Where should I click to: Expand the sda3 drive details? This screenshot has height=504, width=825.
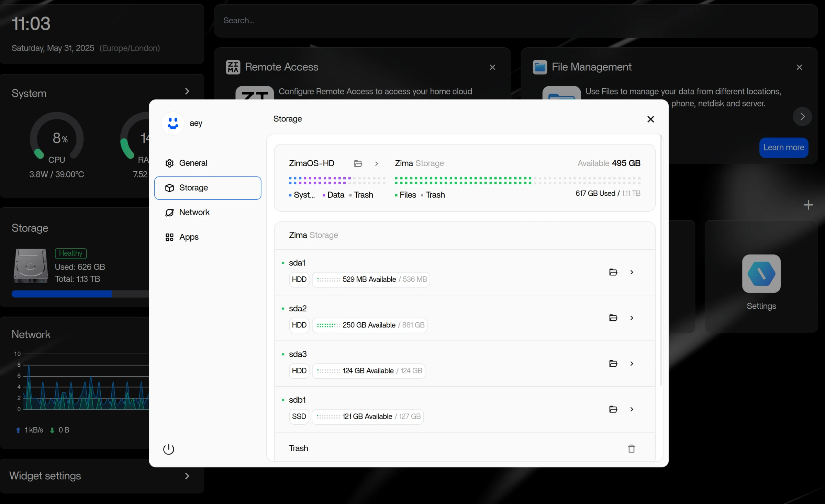point(632,364)
